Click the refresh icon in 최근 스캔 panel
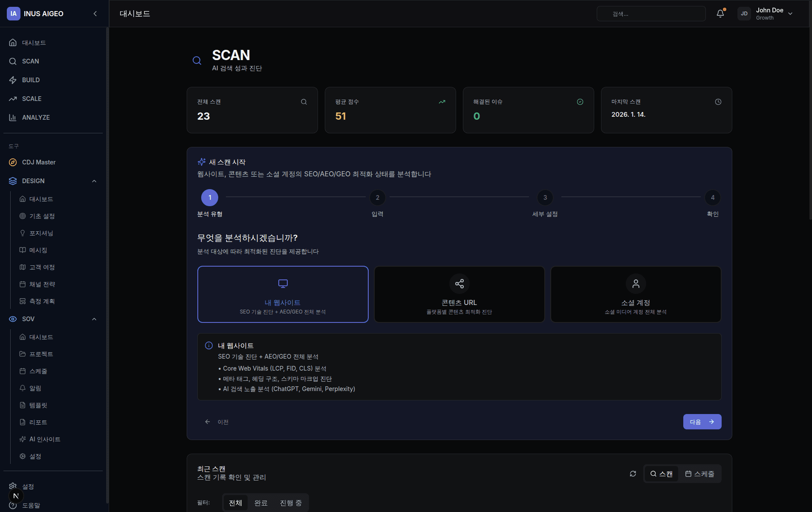Image resolution: width=812 pixels, height=512 pixels. 633,473
